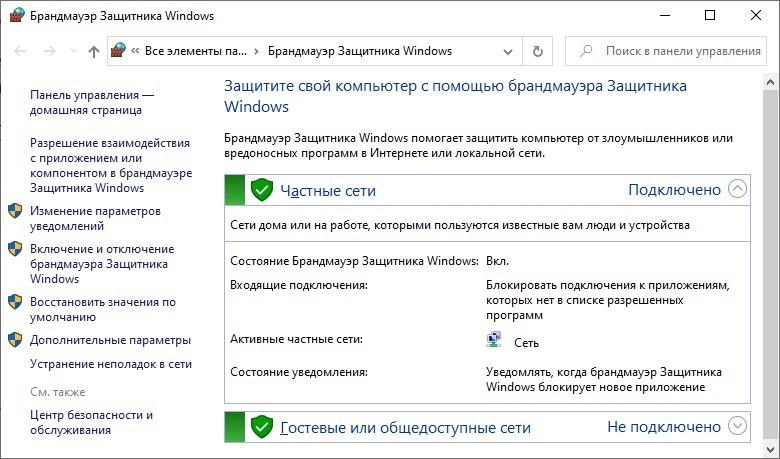780x459 pixels.
Task: Click the search magnifier icon
Action: click(x=586, y=51)
